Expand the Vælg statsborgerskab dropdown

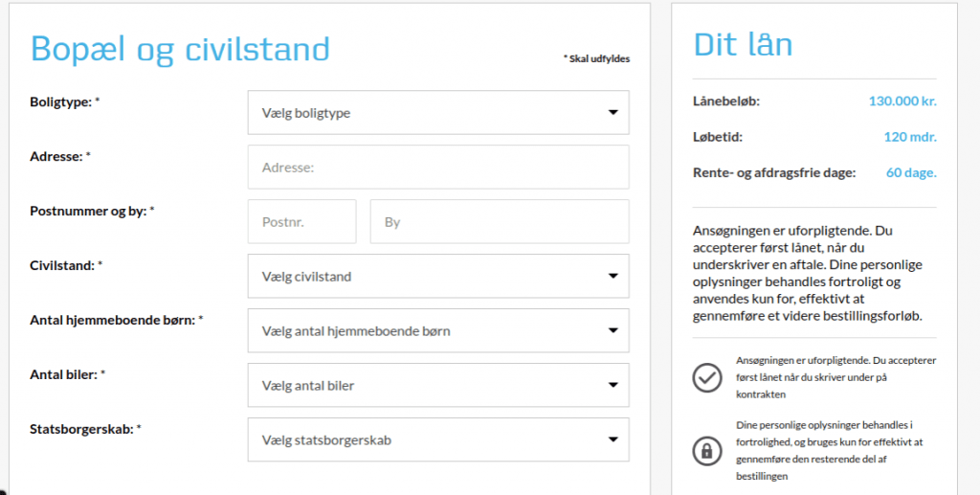[438, 439]
